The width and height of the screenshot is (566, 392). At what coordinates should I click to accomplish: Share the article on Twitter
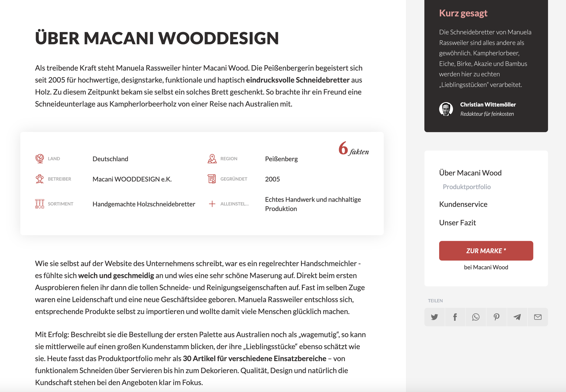click(434, 317)
